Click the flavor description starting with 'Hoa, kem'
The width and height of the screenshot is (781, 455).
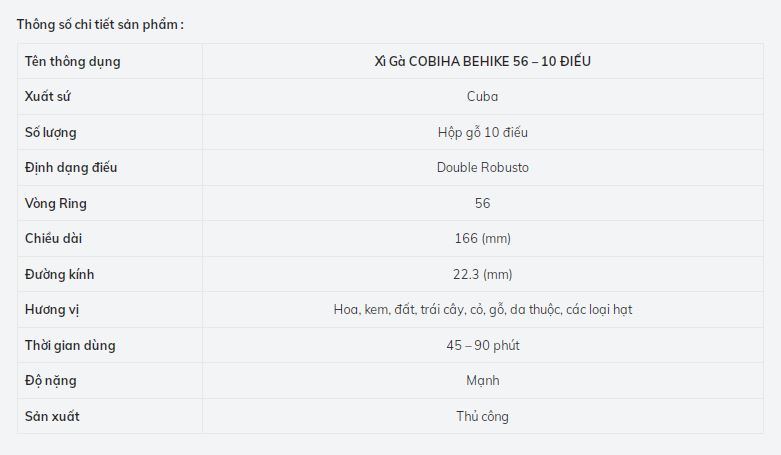point(482,309)
